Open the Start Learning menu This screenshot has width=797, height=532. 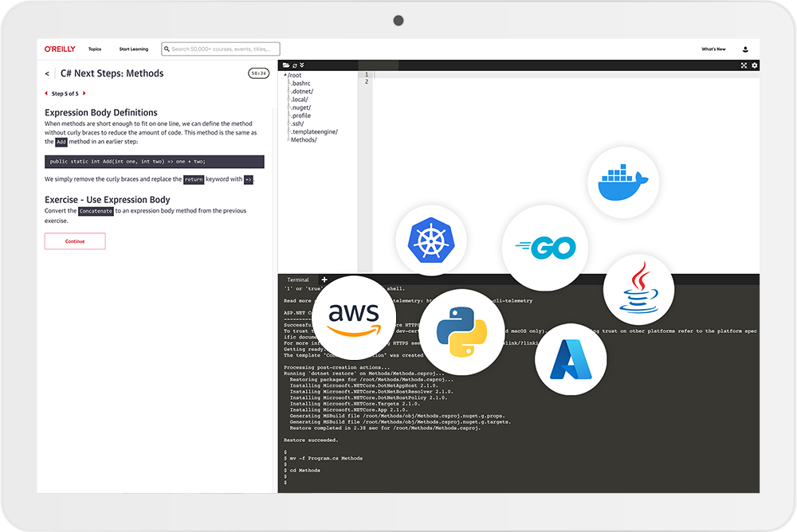point(134,49)
